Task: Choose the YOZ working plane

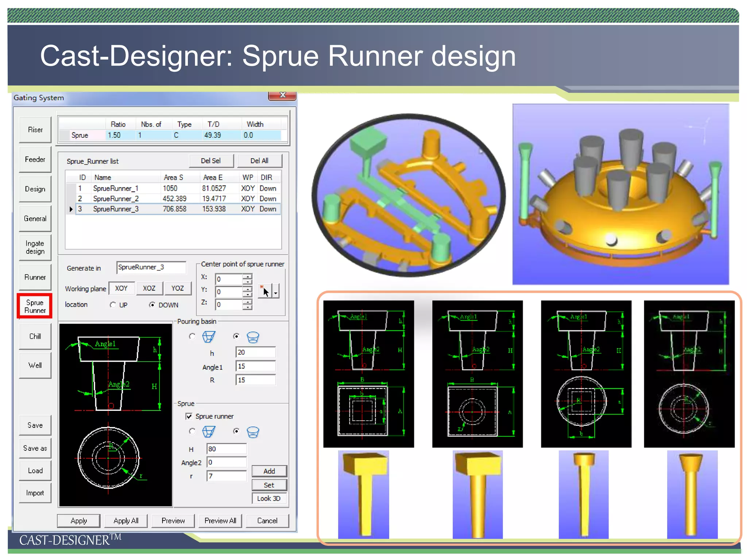Action: click(x=178, y=288)
